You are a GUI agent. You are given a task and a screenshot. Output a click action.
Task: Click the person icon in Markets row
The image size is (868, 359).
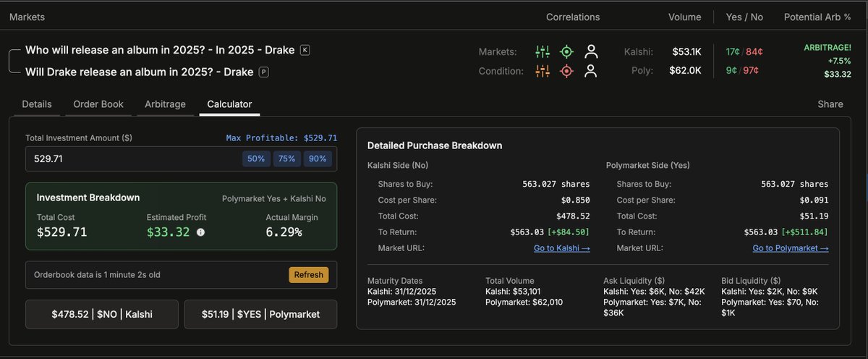[591, 51]
